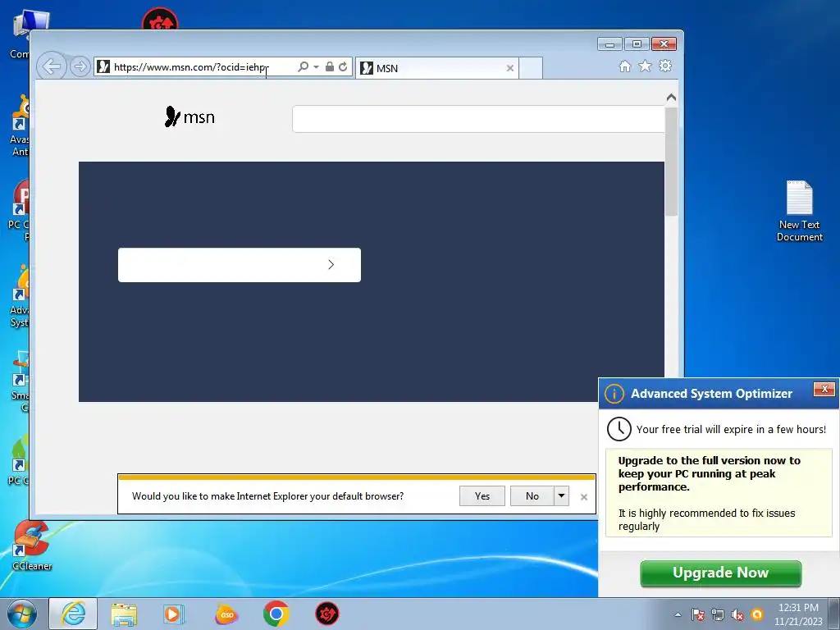840x630 pixels.
Task: Open the Tools gear menu
Action: pos(665,66)
